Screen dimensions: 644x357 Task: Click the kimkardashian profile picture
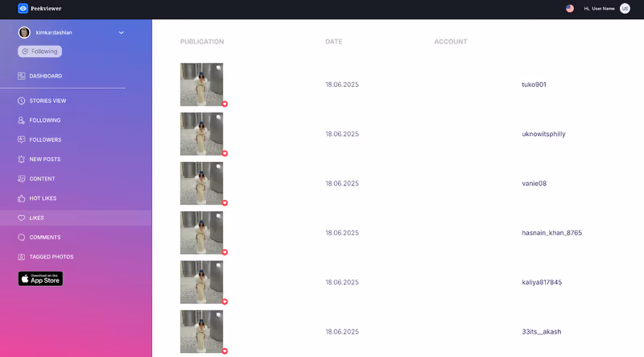tap(24, 32)
